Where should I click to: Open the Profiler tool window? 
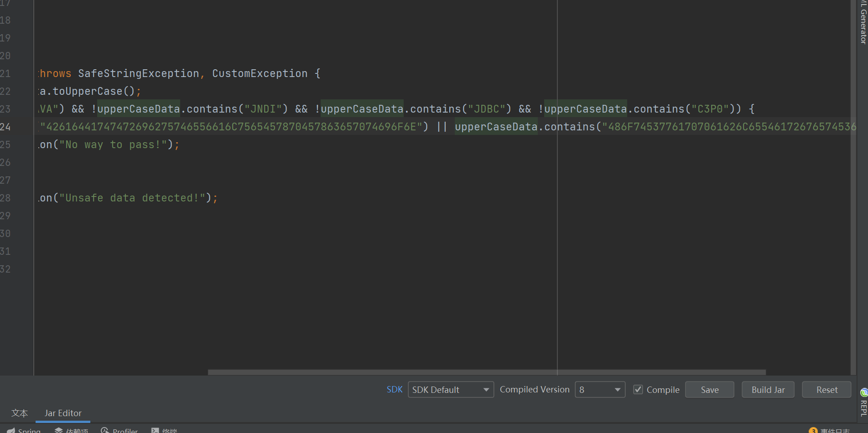[120, 430]
